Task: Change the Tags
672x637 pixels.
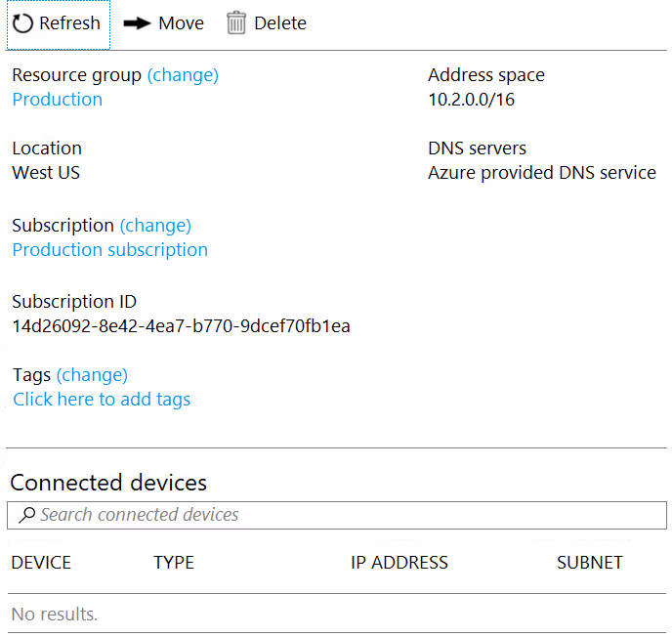Action: pyautogui.click(x=92, y=375)
